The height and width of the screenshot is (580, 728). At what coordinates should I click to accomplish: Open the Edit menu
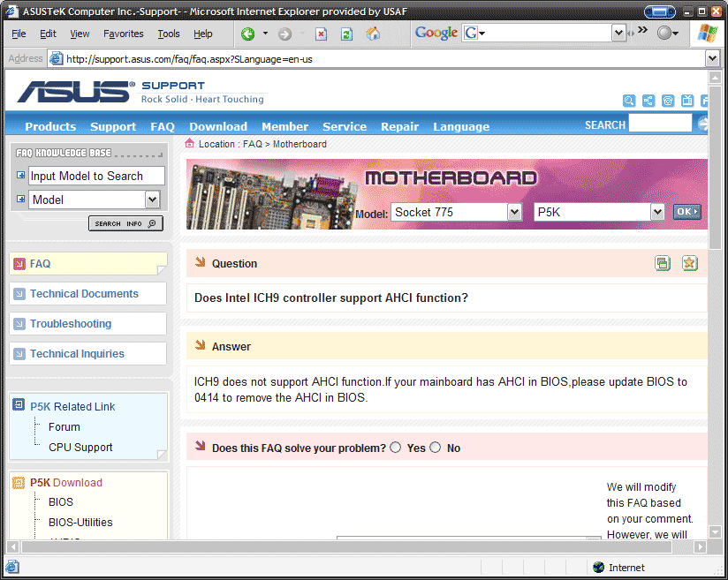[48, 34]
